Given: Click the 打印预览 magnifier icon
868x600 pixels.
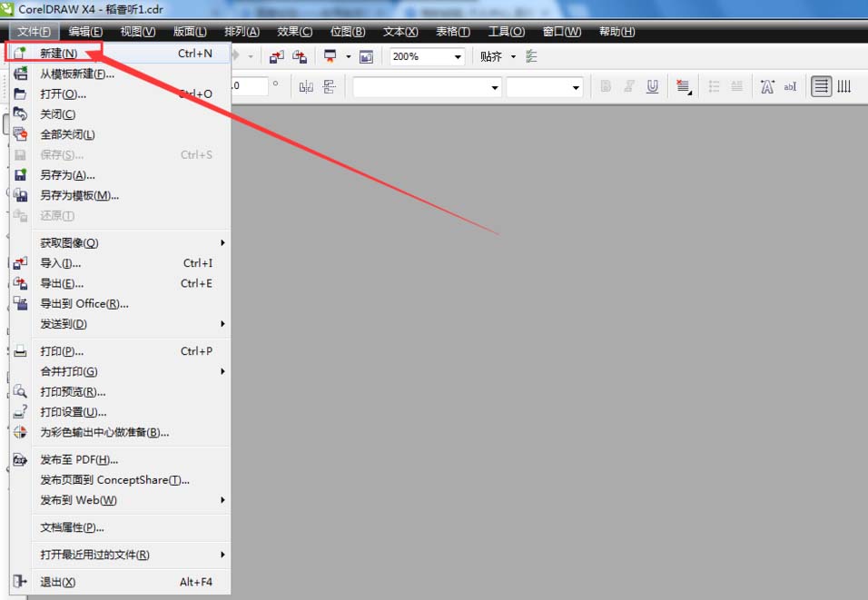Looking at the screenshot, I should [x=20, y=392].
